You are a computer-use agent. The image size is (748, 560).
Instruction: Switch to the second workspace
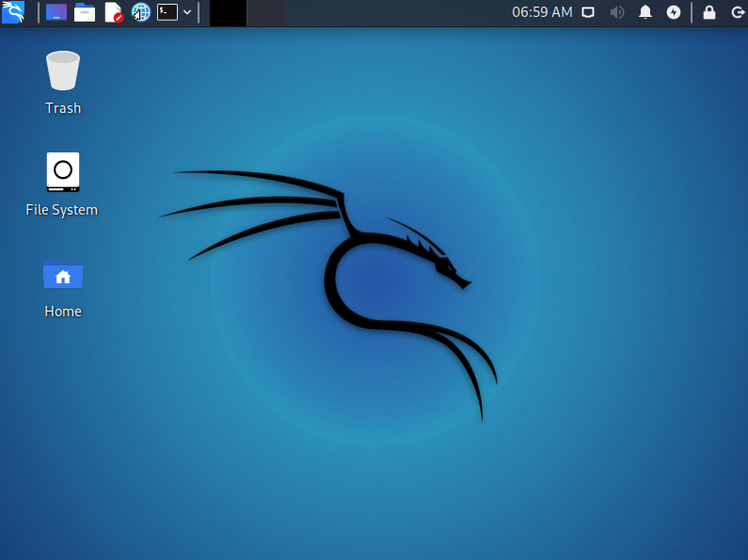tap(265, 12)
